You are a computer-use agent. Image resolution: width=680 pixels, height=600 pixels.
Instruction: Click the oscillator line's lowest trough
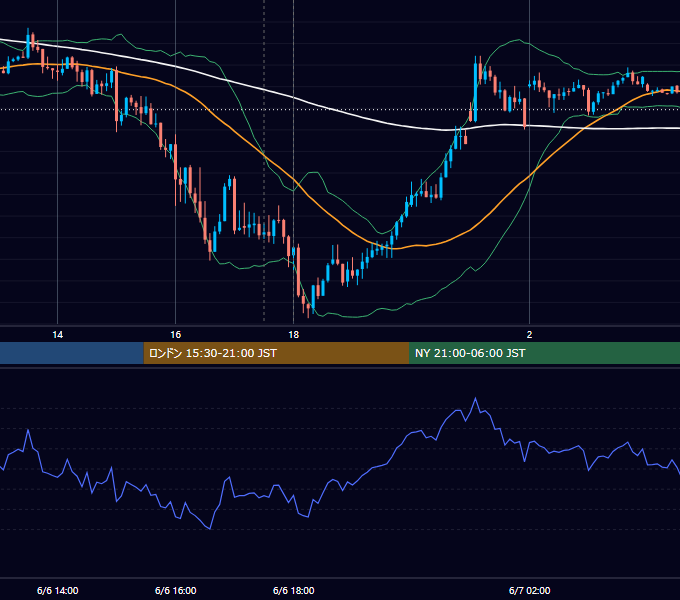[210, 528]
